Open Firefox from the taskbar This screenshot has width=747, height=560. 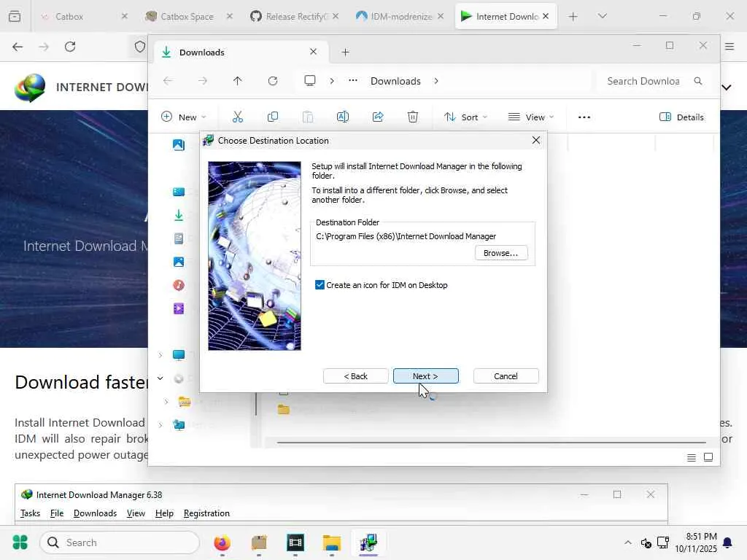pyautogui.click(x=222, y=542)
